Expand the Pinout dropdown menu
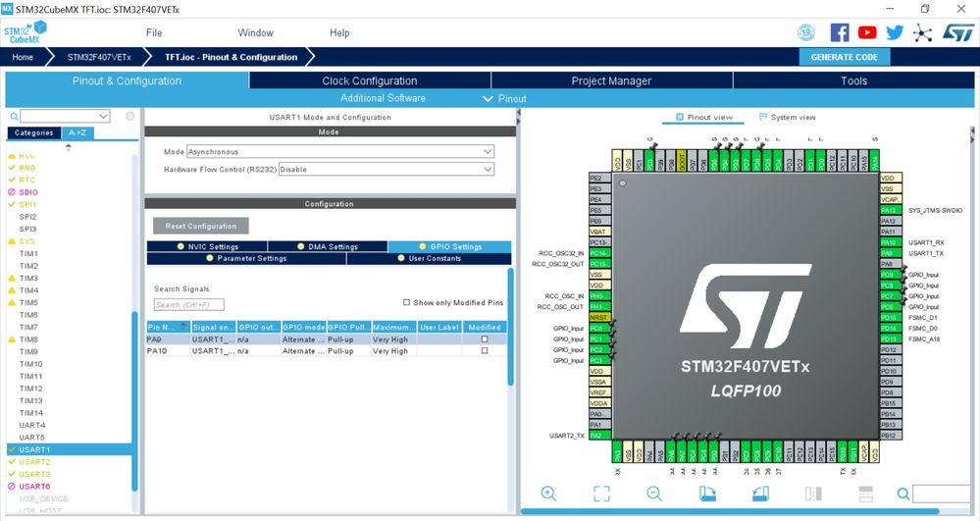The height and width of the screenshot is (521, 980). pos(505,99)
